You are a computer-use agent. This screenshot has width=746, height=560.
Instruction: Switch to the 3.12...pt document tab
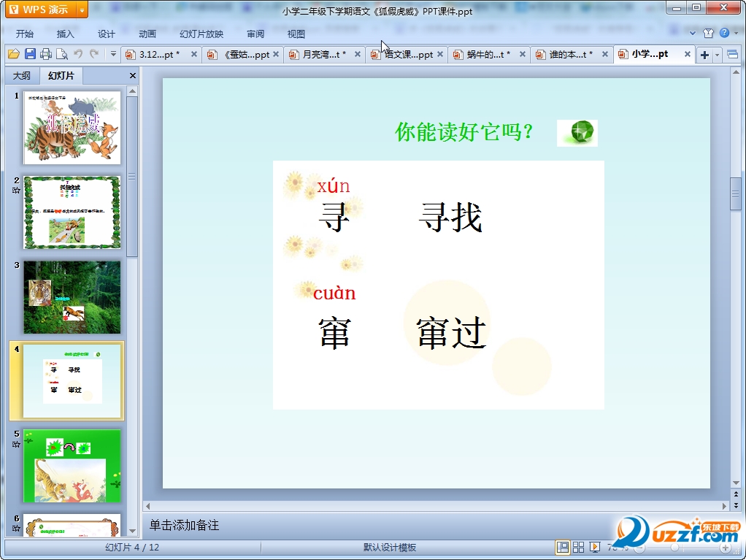pos(159,55)
